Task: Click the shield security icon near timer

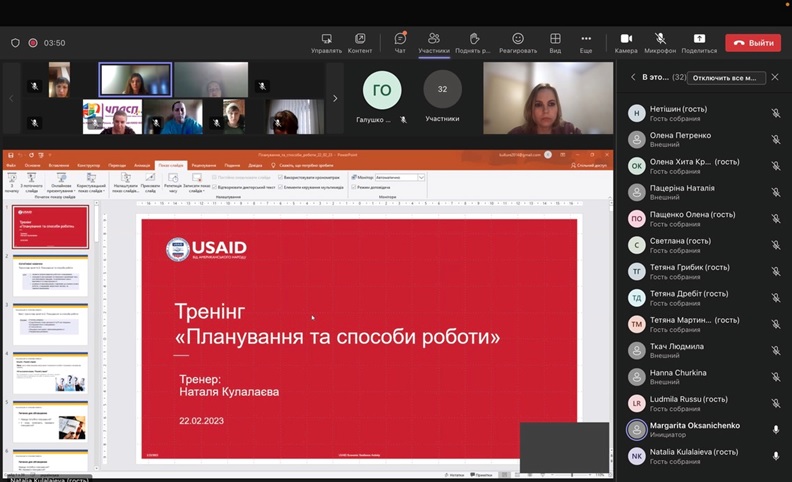Action: (15, 43)
